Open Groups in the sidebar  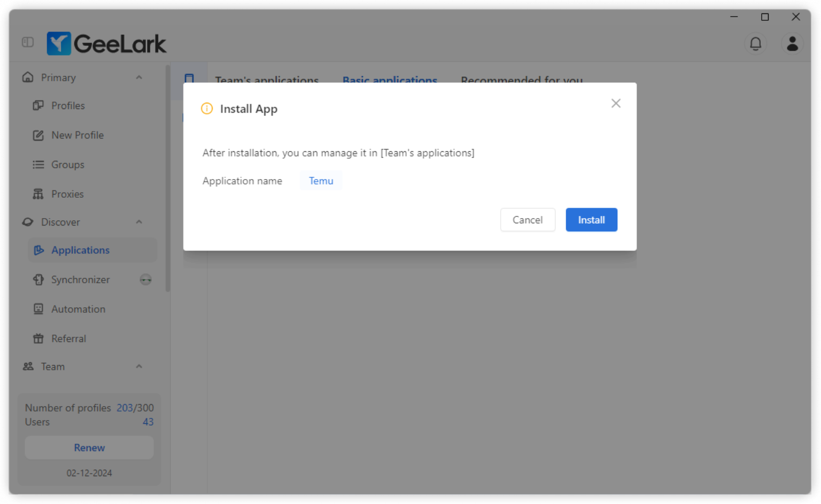[x=92, y=165]
